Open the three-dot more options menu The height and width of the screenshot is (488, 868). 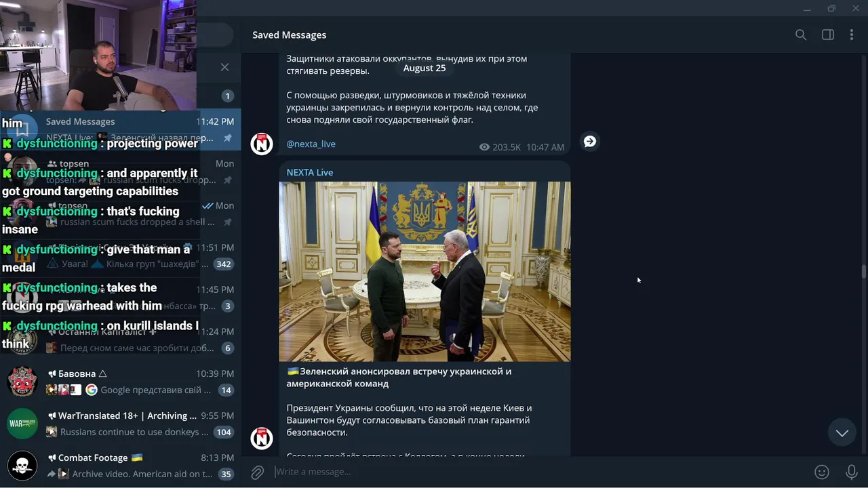point(852,35)
